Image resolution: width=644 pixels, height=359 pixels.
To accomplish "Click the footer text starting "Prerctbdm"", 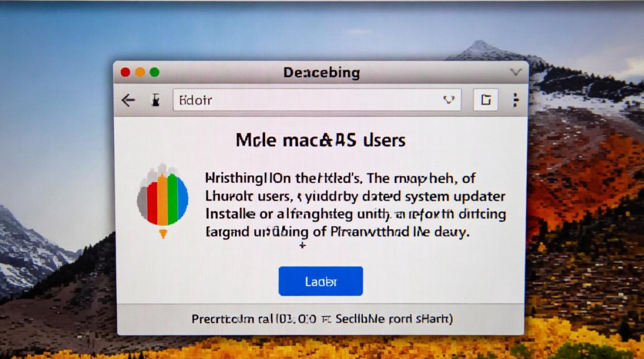I will pos(322,318).
